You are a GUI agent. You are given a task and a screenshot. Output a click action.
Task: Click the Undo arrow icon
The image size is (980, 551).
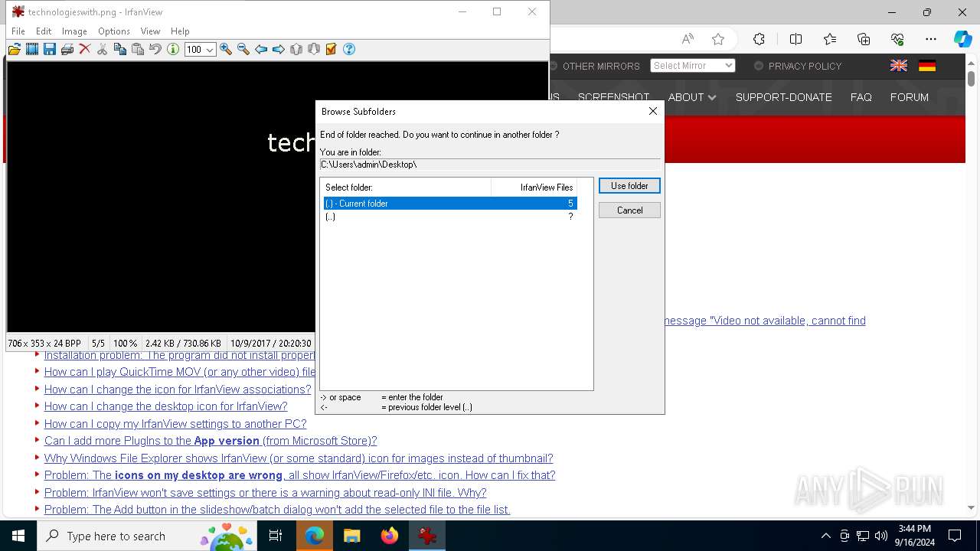(x=155, y=49)
